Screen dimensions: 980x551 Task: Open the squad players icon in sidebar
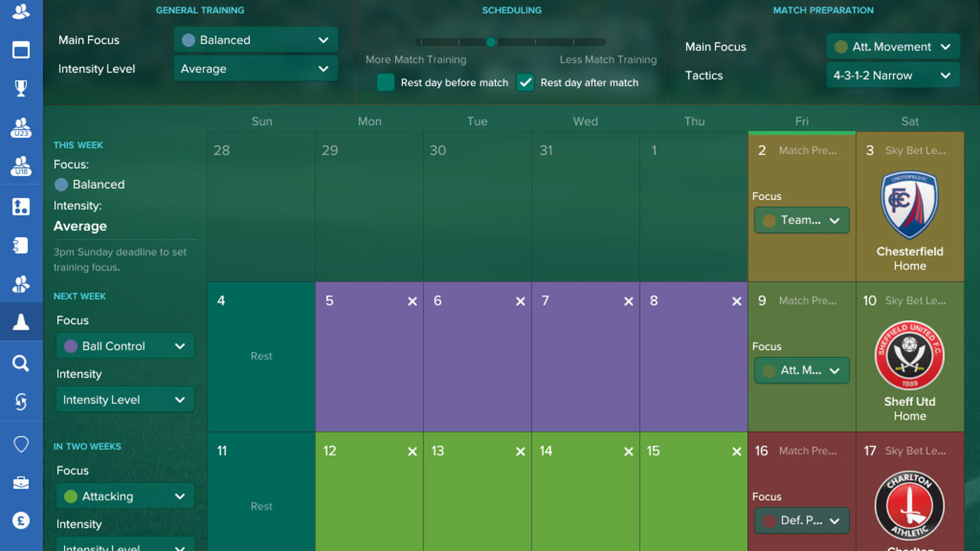click(x=21, y=11)
